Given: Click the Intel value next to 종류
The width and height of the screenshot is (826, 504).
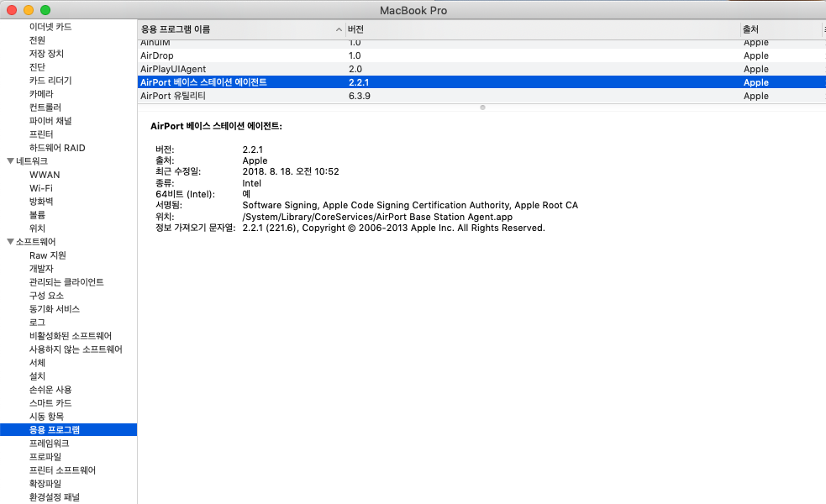Looking at the screenshot, I should 252,183.
